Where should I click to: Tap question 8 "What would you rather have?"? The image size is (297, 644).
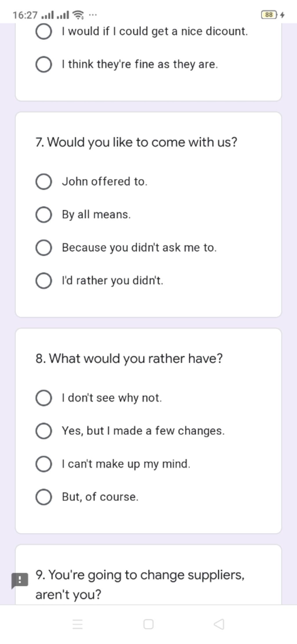point(129,358)
